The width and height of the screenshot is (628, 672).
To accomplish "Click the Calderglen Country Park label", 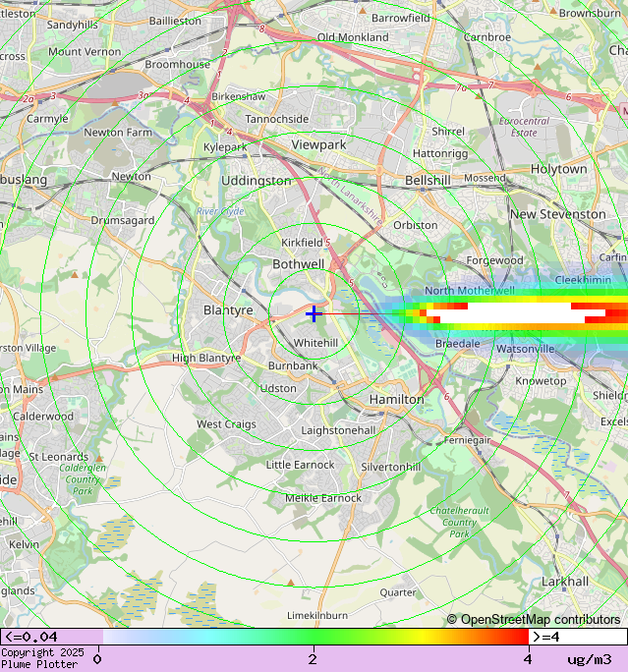I will 83,479.
